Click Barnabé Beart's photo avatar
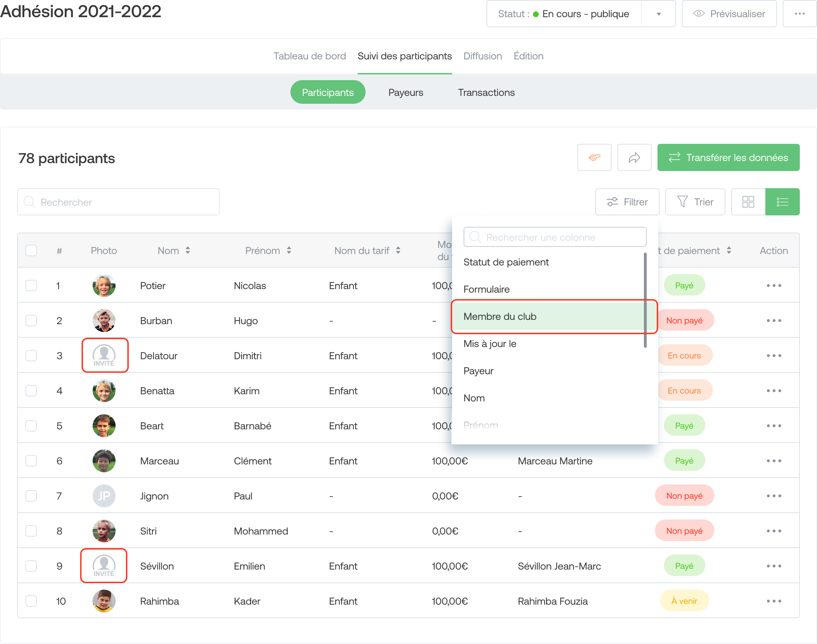The image size is (817, 644). point(104,426)
